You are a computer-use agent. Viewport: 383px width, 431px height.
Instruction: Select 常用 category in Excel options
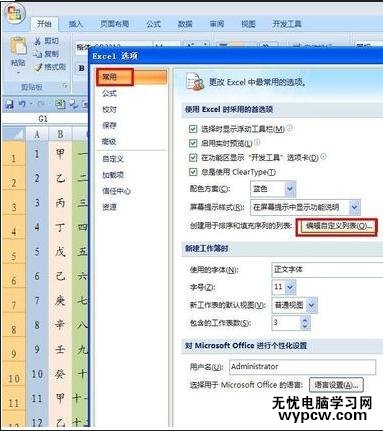[131, 77]
